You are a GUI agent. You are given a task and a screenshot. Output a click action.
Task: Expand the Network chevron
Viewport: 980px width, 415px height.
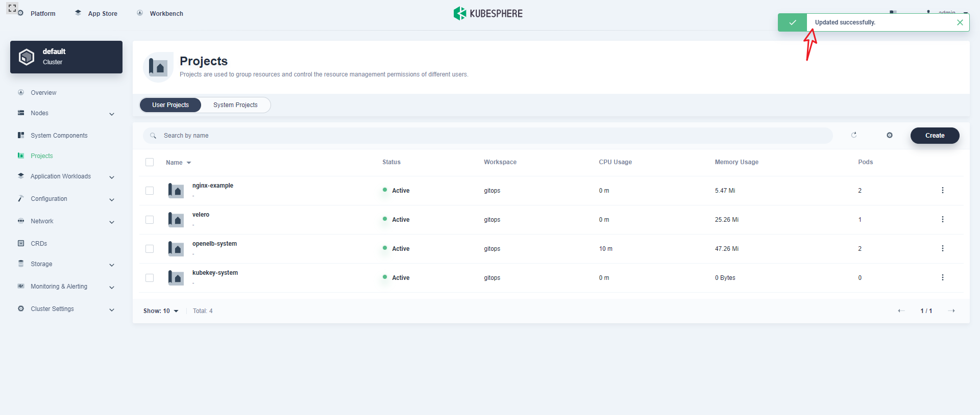click(x=112, y=222)
